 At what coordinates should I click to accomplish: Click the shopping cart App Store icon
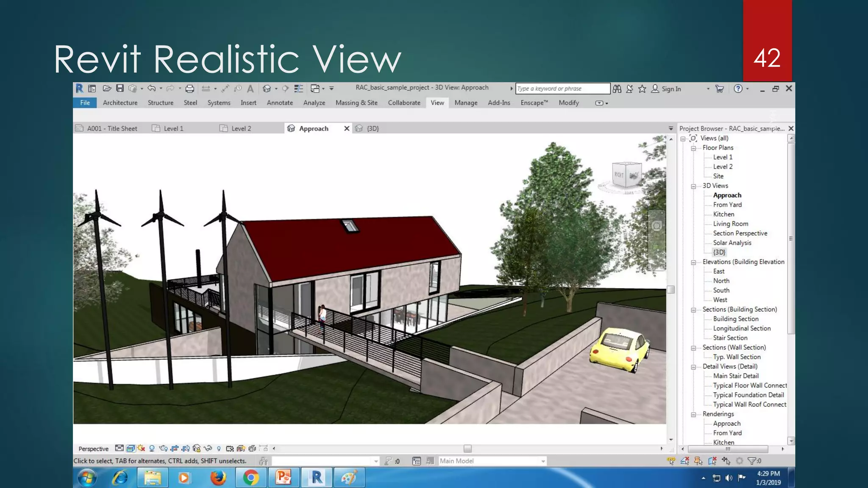[x=719, y=89]
